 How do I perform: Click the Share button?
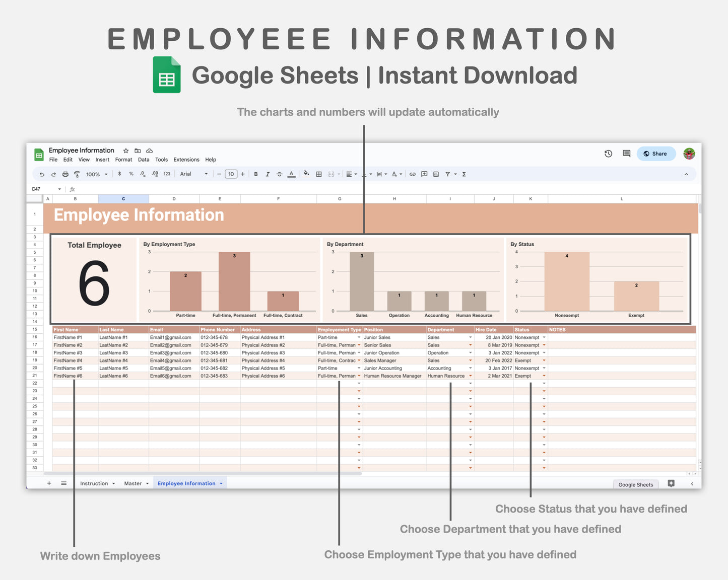pyautogui.click(x=655, y=154)
